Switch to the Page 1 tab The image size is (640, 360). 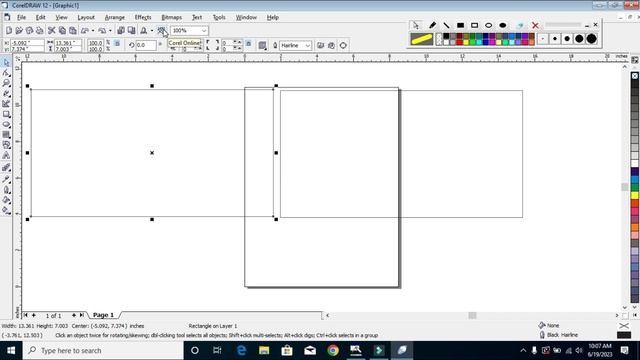[103, 315]
